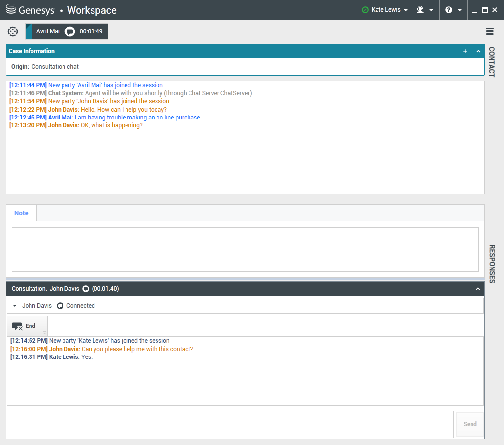Click into the Note text area
The width and height of the screenshot is (504, 445).
245,249
